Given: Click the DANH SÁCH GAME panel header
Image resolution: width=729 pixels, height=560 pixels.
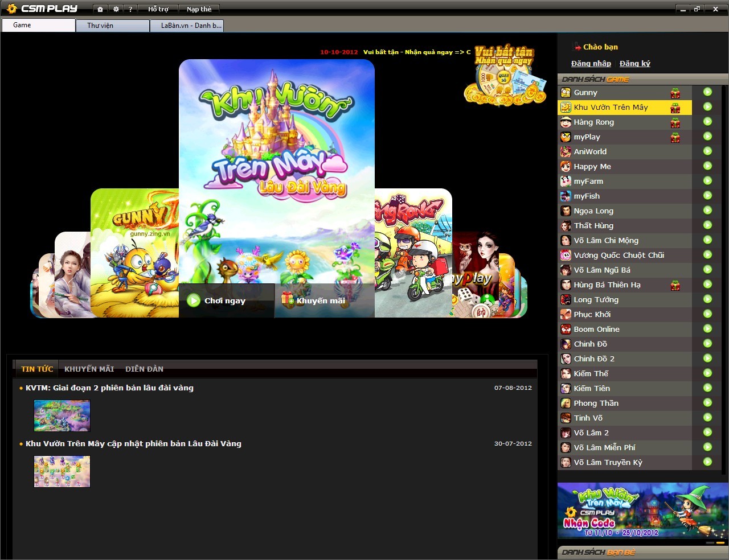Looking at the screenshot, I should pos(643,79).
